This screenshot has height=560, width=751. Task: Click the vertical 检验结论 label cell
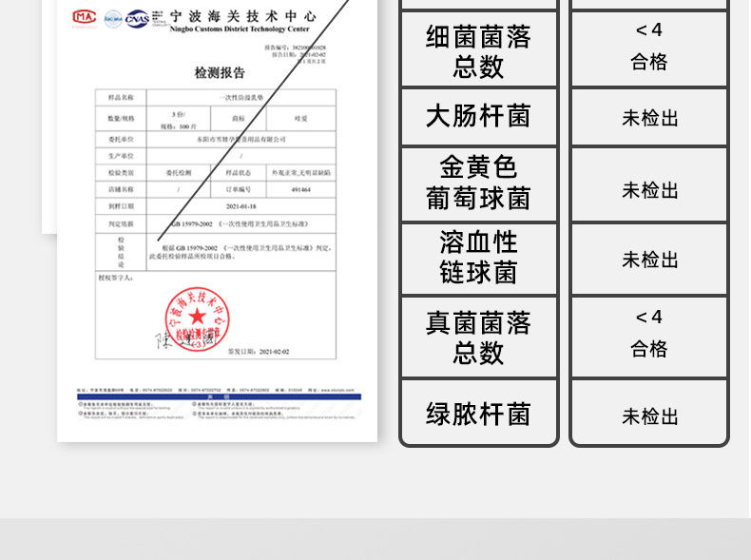coord(121,252)
